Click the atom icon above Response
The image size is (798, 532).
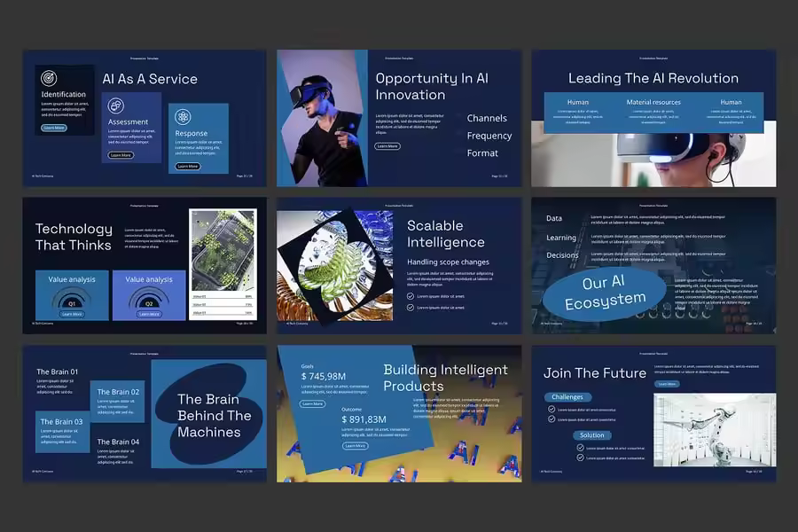click(183, 117)
